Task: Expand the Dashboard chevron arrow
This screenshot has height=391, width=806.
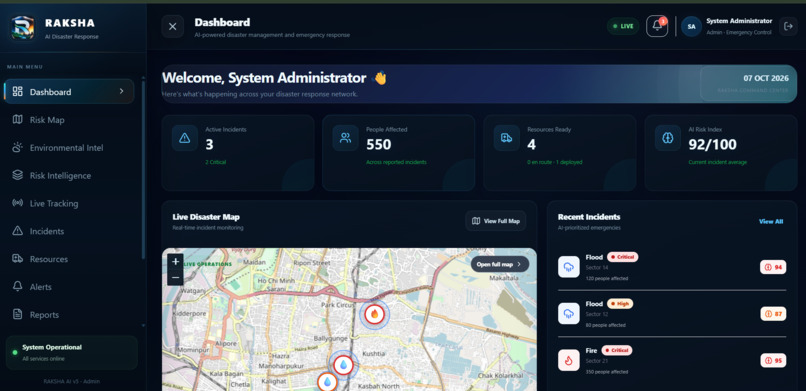Action: pos(121,91)
